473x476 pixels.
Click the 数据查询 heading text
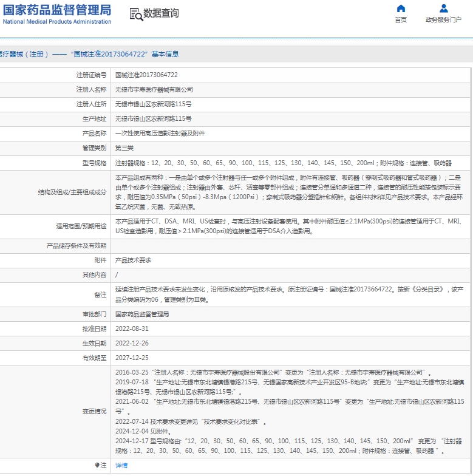pos(161,13)
